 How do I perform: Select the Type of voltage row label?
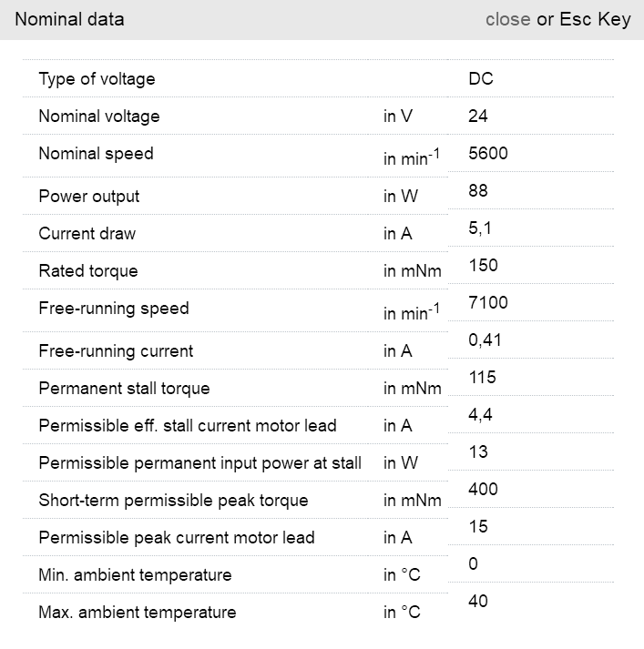click(x=97, y=79)
